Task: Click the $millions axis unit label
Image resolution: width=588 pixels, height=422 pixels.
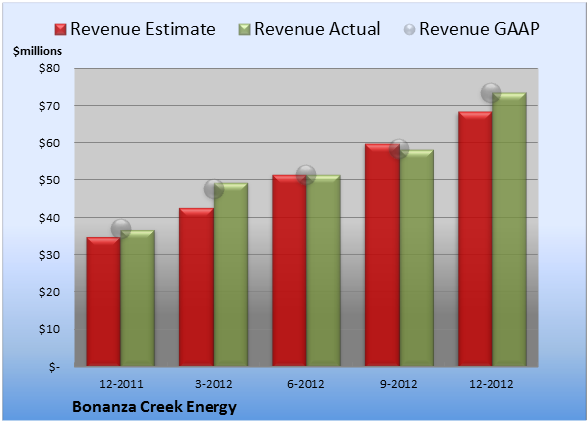Action: (x=38, y=51)
